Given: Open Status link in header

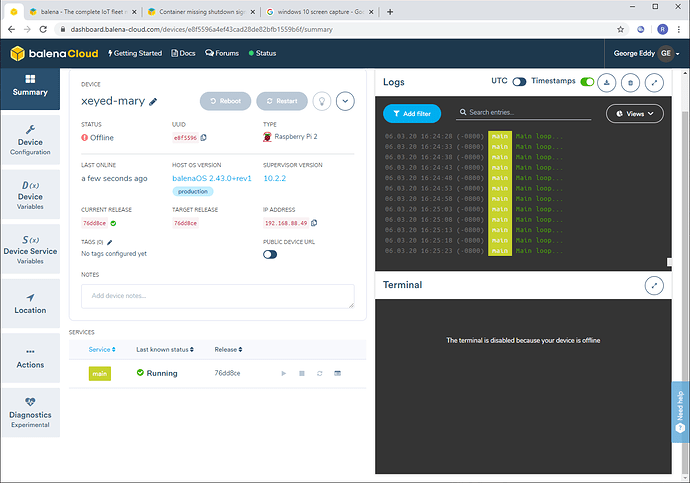Looking at the screenshot, I should [x=262, y=53].
